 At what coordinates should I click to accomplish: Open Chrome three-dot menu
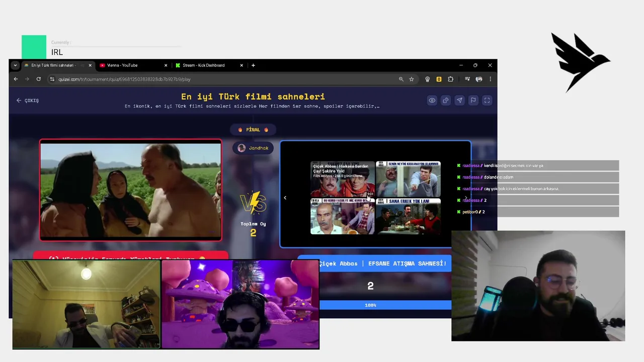pos(490,79)
